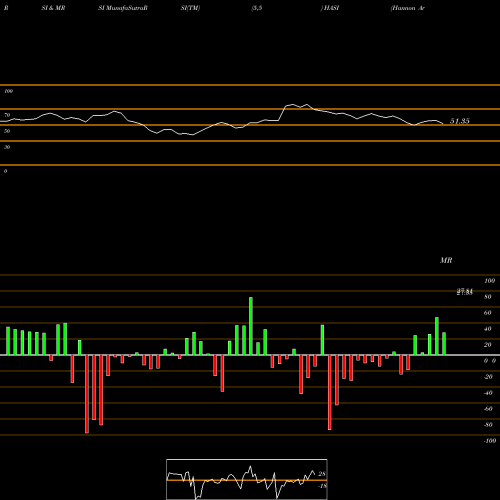
Task: Click the RSI axis label 30
Action: point(7,147)
